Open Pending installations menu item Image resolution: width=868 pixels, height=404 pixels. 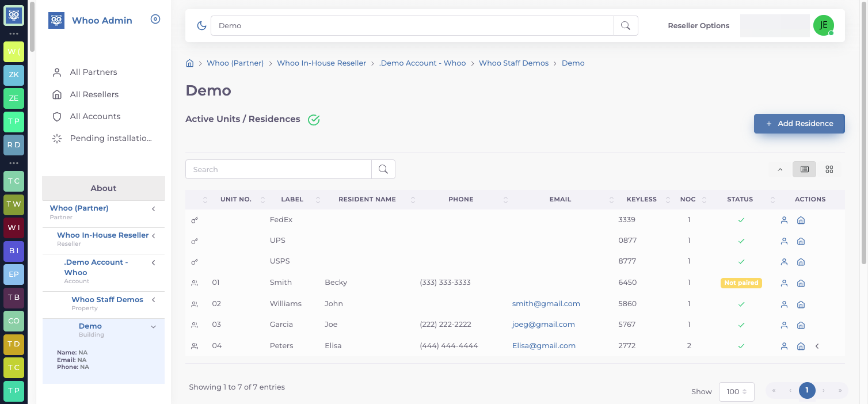coord(111,138)
